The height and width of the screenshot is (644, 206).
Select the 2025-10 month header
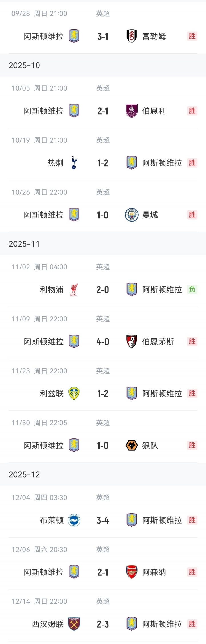(24, 65)
